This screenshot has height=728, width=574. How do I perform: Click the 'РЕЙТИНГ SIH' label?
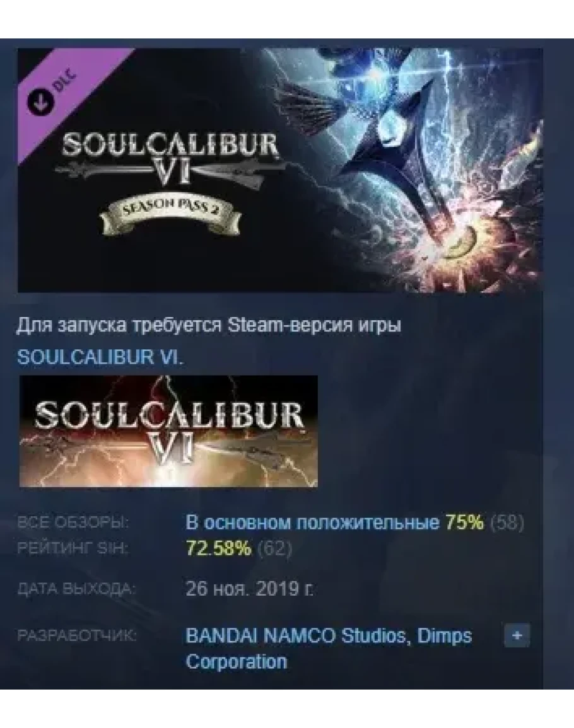click(x=72, y=548)
